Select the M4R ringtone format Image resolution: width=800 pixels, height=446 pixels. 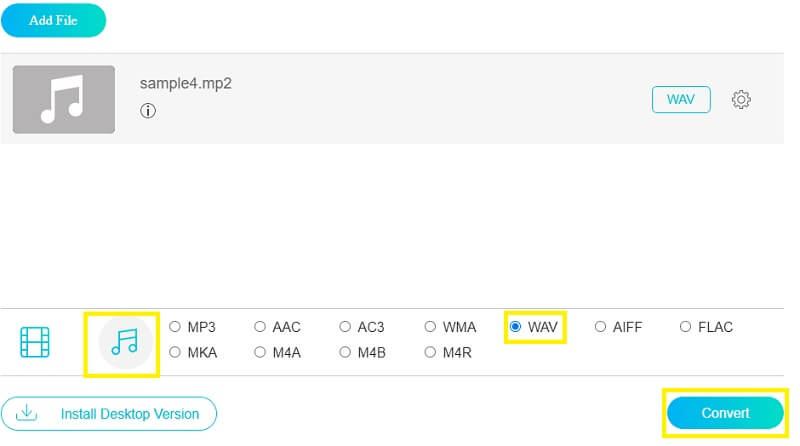[x=431, y=352]
